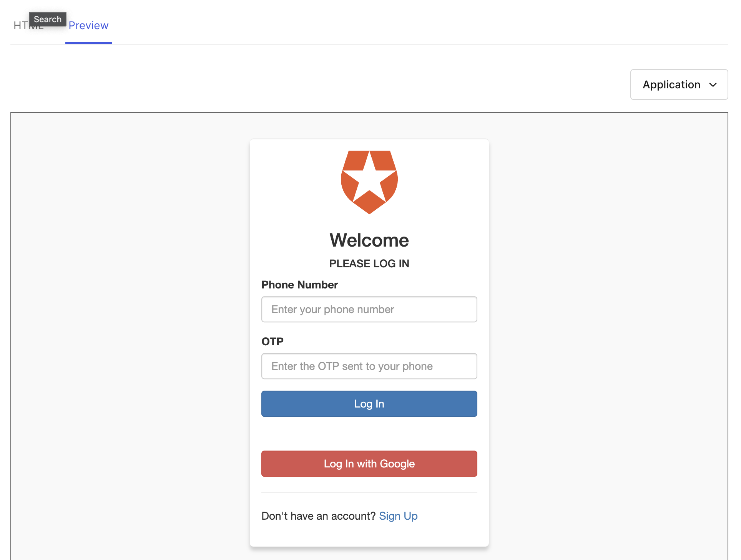Click the Phone Number field label
This screenshot has width=741, height=560.
pyautogui.click(x=299, y=285)
